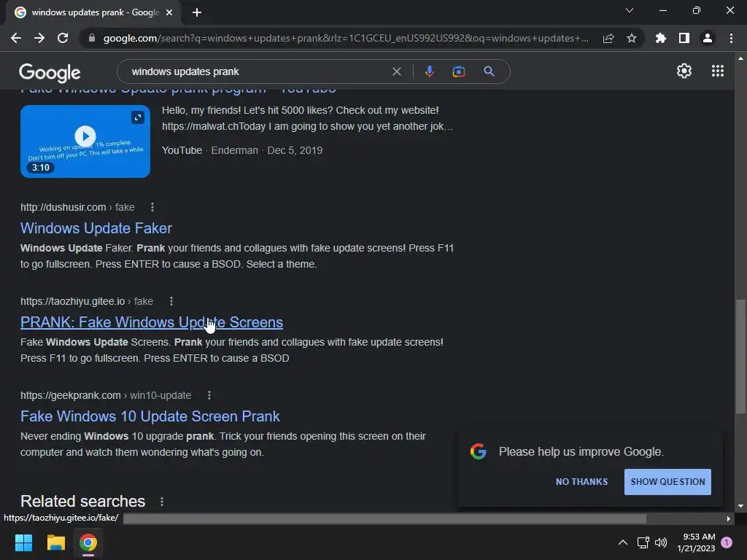The height and width of the screenshot is (560, 747).
Task: Close the windows updates prank tab
Action: click(x=169, y=12)
